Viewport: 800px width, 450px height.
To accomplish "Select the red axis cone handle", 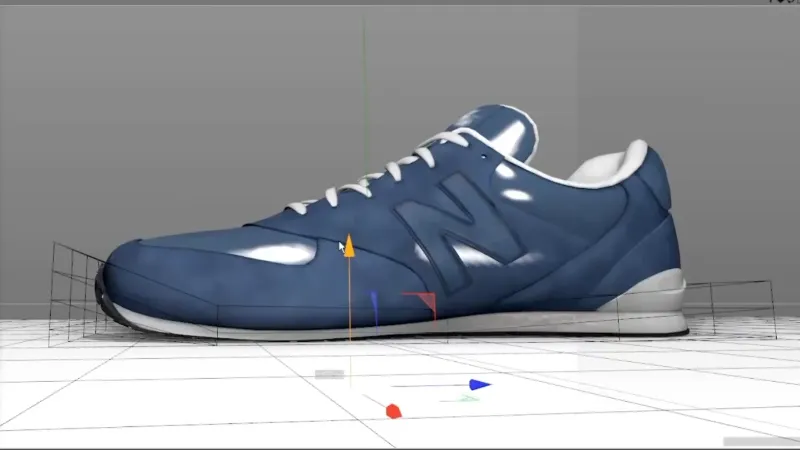I will 393,411.
